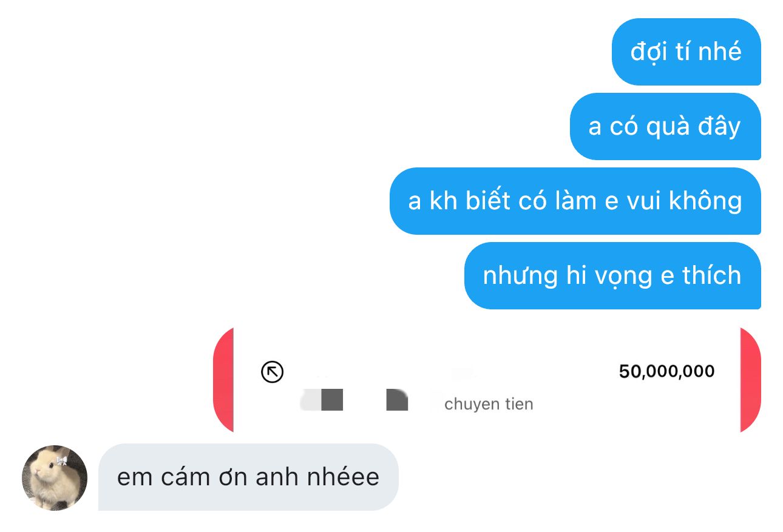This screenshot has height=532, width=783.
Task: Click the red left edge of receipt image
Action: click(x=223, y=380)
